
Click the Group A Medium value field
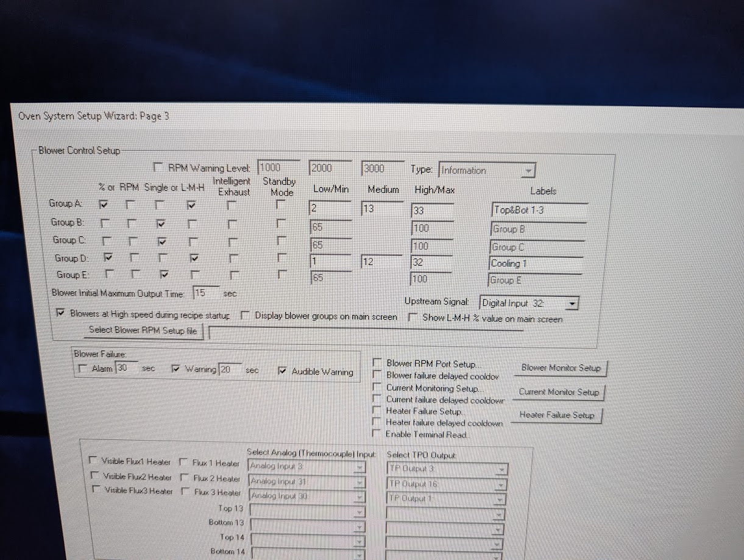(381, 209)
